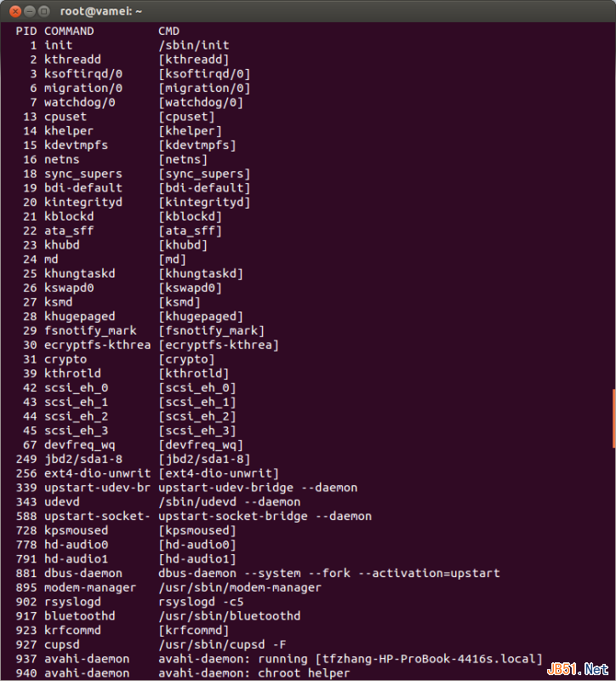This screenshot has width=616, height=681.
Task: Click the CMD column header
Action: pos(168,31)
